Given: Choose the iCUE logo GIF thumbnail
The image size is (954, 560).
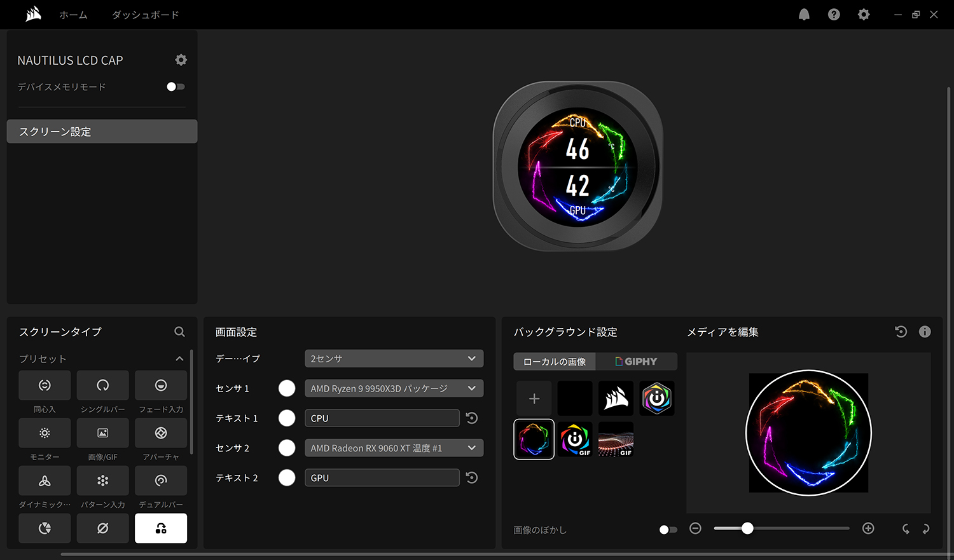Looking at the screenshot, I should [x=575, y=439].
